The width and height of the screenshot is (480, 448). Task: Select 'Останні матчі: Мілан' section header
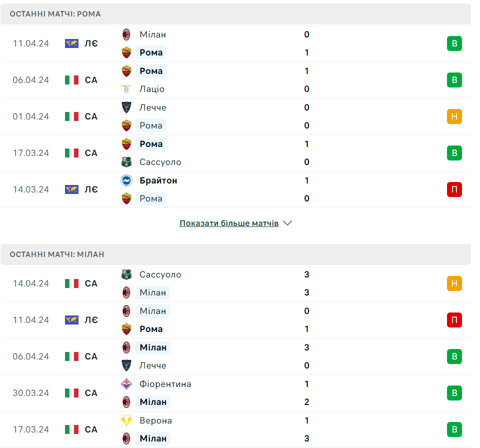tap(57, 254)
